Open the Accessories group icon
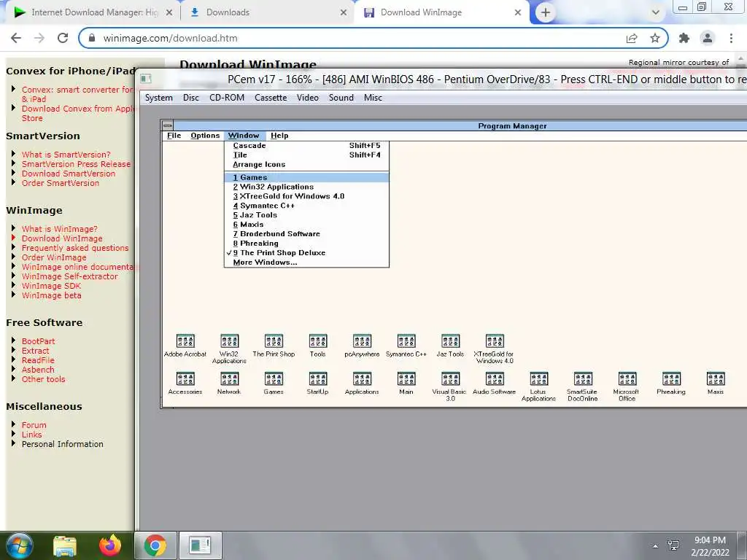The height and width of the screenshot is (560, 747). pyautogui.click(x=185, y=378)
